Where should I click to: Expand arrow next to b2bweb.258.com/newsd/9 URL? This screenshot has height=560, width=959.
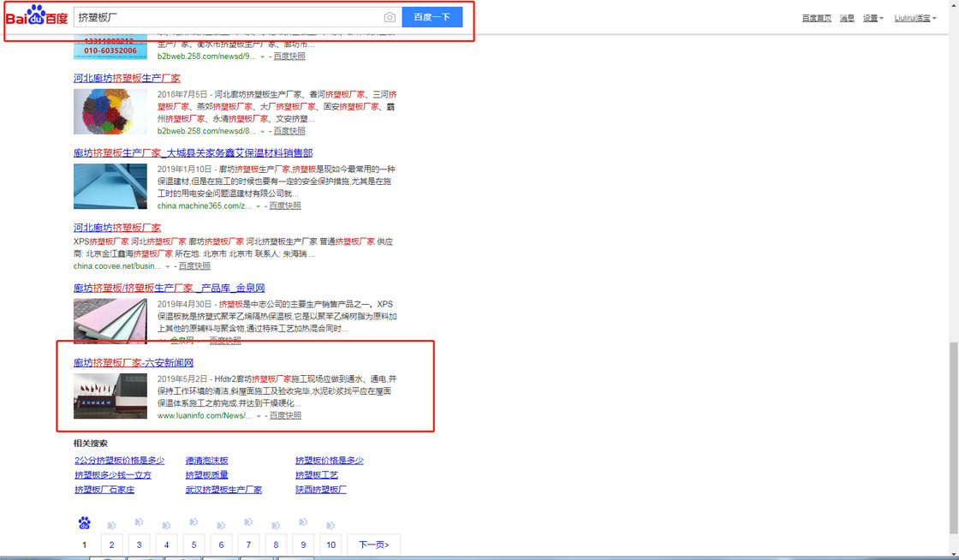click(262, 57)
